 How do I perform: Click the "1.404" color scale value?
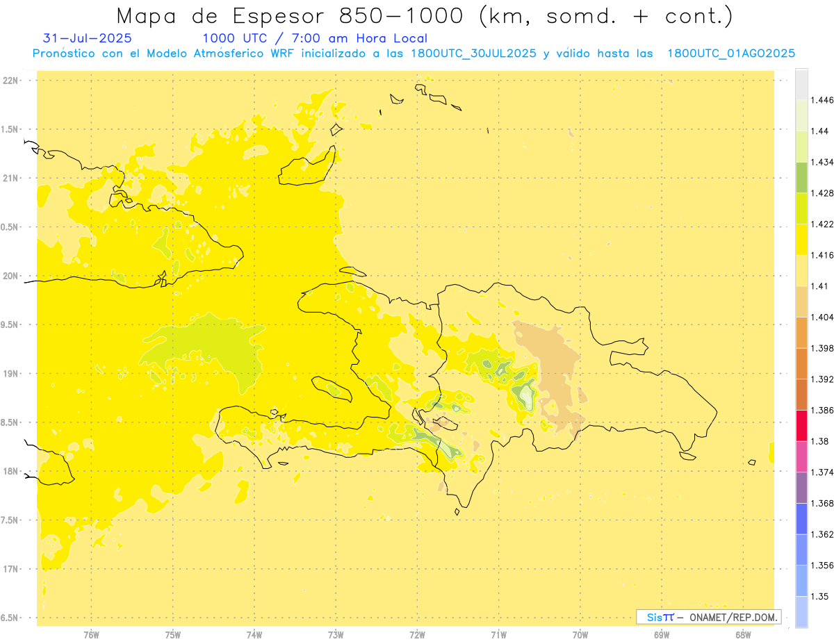click(x=824, y=317)
